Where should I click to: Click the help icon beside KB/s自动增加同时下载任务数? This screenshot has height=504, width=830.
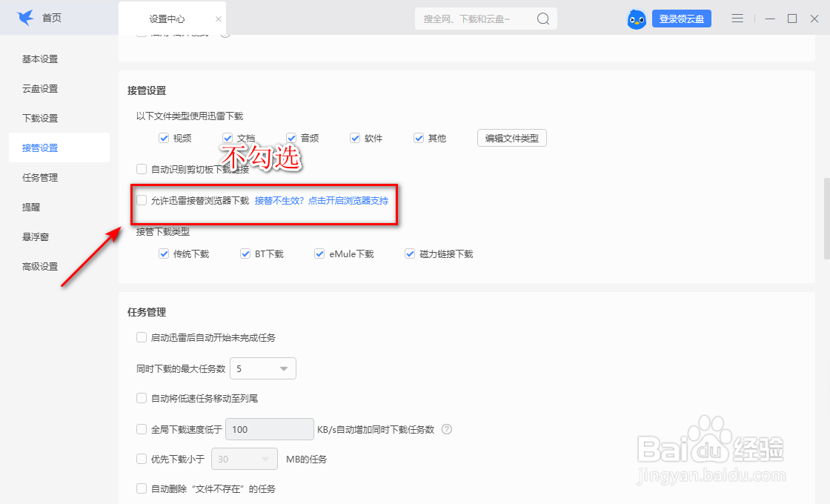[x=447, y=429]
